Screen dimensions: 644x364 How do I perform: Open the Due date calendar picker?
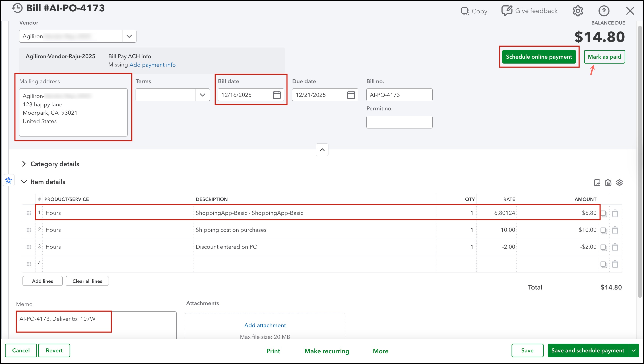click(351, 95)
